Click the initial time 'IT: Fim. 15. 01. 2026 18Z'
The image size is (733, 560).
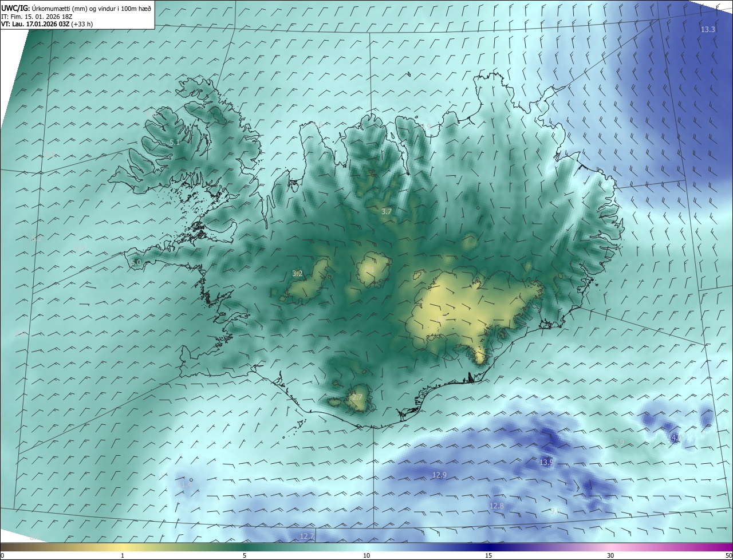click(x=37, y=17)
